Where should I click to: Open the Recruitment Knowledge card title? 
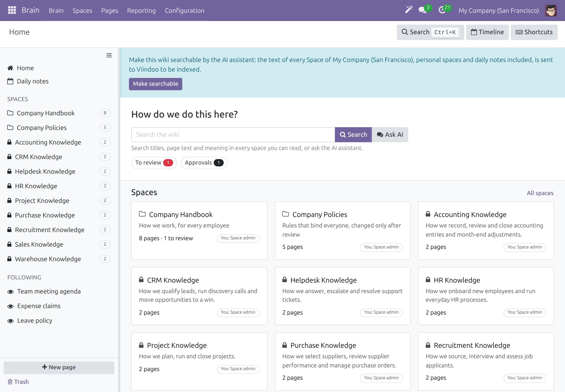coord(472,346)
